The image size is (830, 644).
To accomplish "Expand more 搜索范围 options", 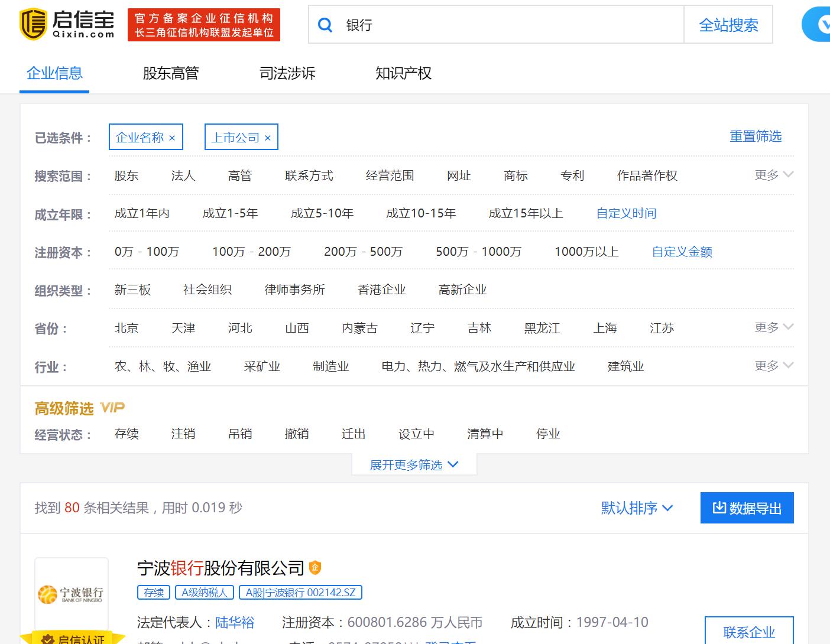I will click(774, 175).
